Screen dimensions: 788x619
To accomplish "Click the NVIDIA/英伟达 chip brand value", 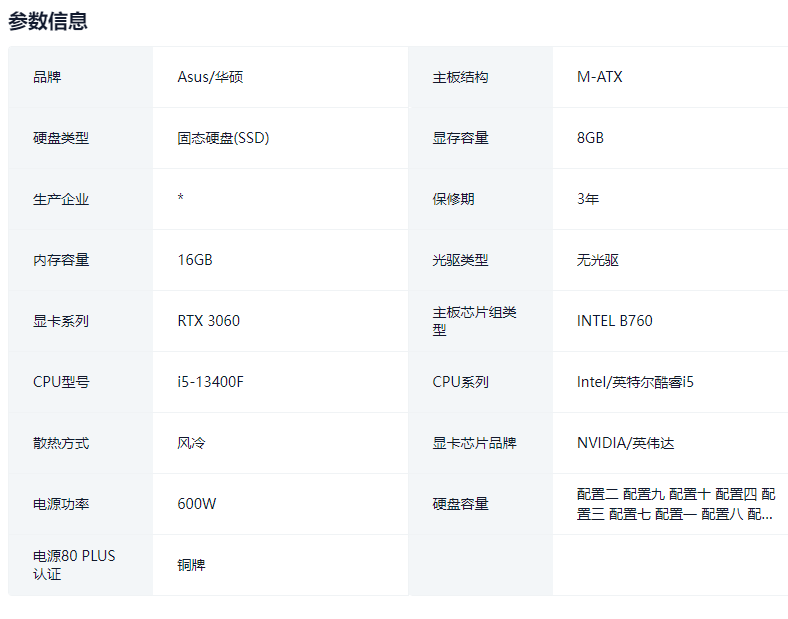I will pos(625,443).
